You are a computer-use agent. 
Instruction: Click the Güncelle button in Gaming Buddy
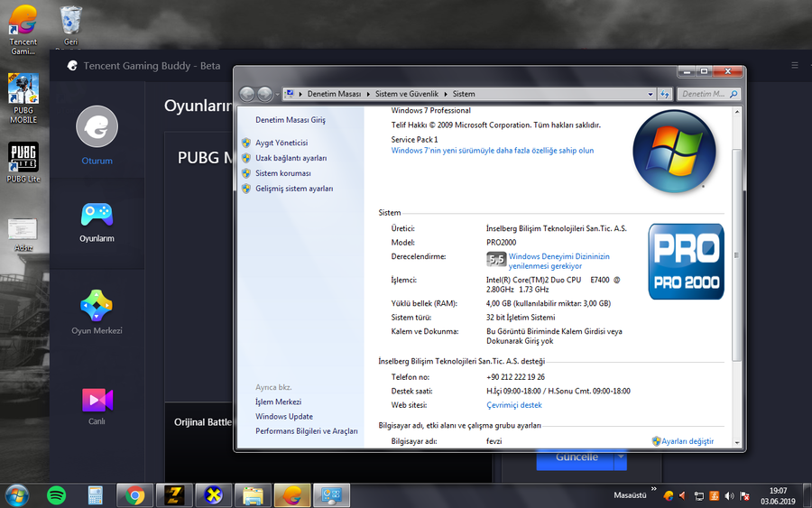pyautogui.click(x=576, y=457)
